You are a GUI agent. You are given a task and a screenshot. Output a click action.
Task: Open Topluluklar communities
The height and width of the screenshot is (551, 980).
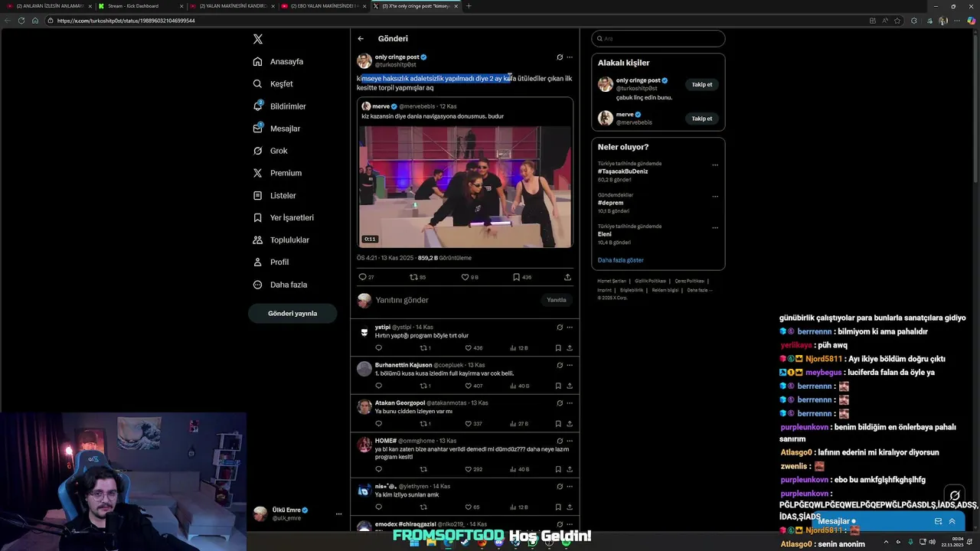(282, 240)
